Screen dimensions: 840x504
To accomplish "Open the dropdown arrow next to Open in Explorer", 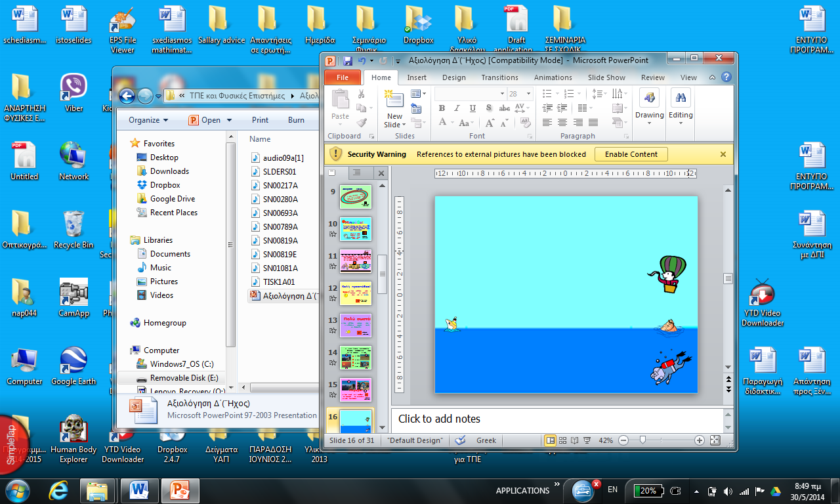I will click(229, 120).
